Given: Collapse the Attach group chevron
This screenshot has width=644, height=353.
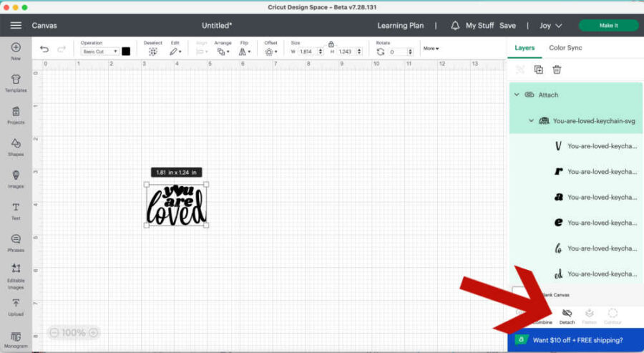Looking at the screenshot, I should click(516, 95).
